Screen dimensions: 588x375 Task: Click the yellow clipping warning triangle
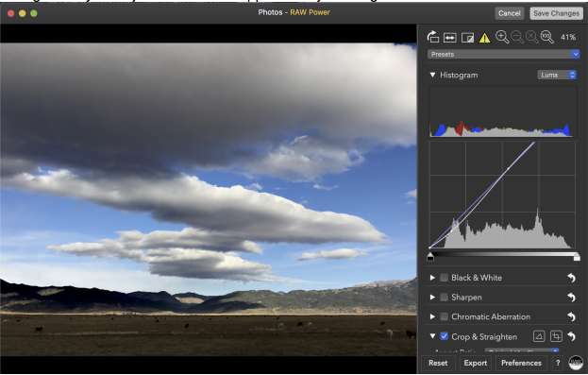484,38
